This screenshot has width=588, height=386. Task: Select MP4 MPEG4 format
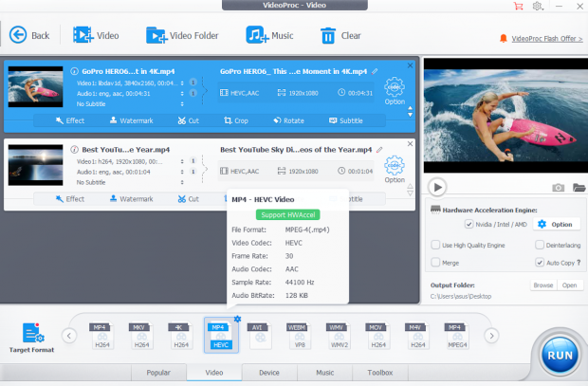click(457, 335)
